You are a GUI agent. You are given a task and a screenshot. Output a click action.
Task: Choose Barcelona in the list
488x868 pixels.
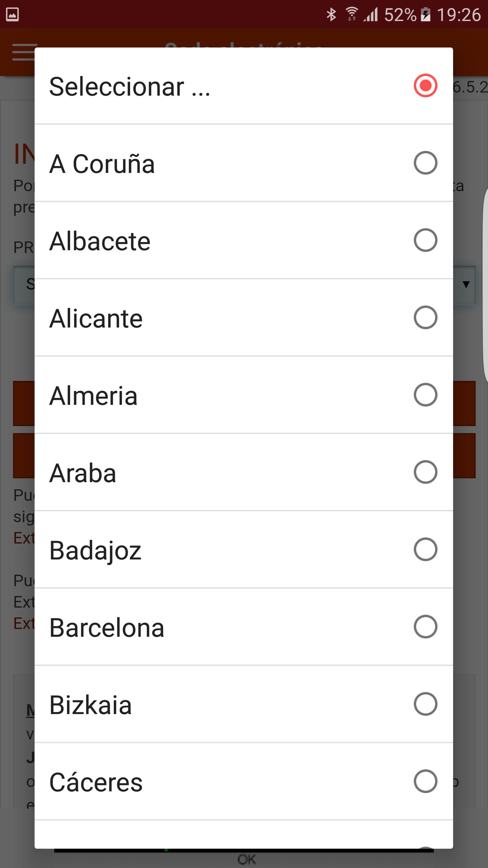click(244, 627)
